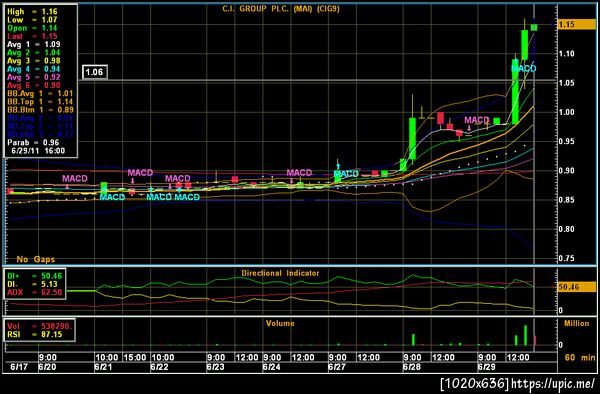The image size is (600, 394).
Task: Click the cyan MACD signal near 1.10 price
Action: [x=524, y=68]
